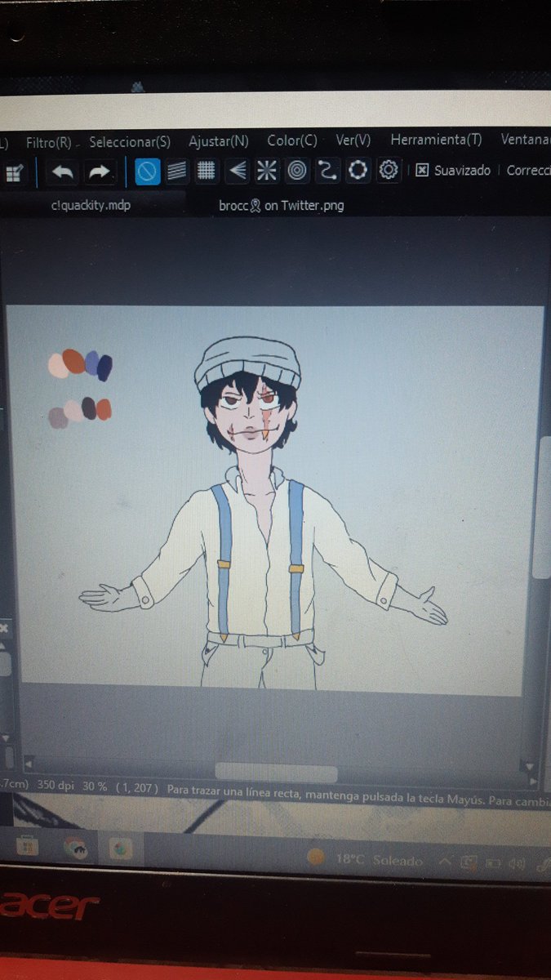The image size is (551, 980).
Task: Open the second taskbar app icon
Action: click(76, 849)
